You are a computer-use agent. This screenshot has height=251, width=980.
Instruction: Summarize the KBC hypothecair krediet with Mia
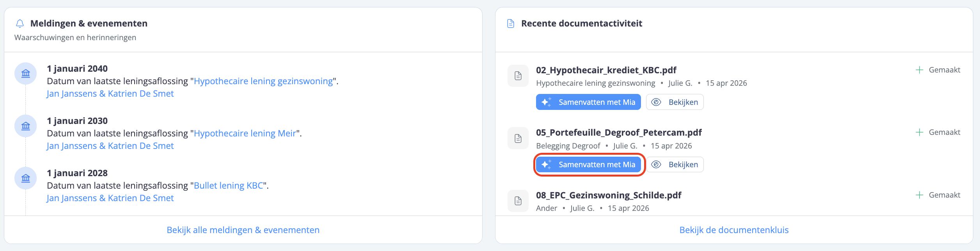[x=588, y=102]
